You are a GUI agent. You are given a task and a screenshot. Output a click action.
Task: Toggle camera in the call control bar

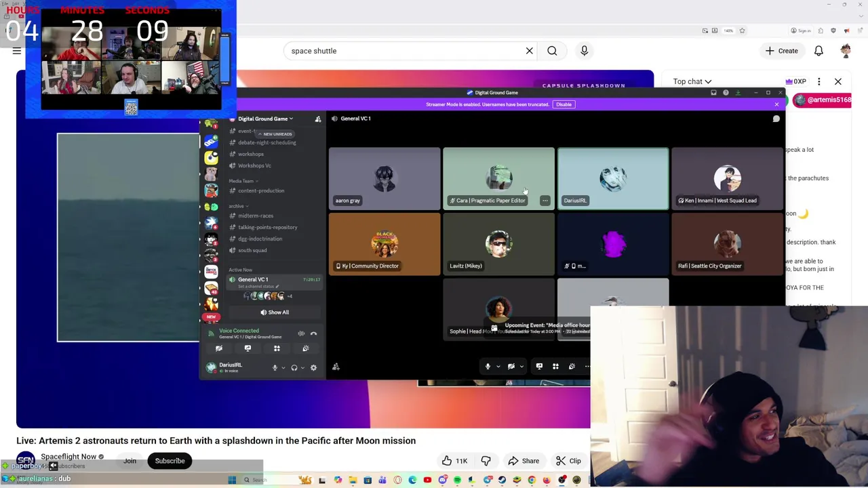click(x=511, y=367)
